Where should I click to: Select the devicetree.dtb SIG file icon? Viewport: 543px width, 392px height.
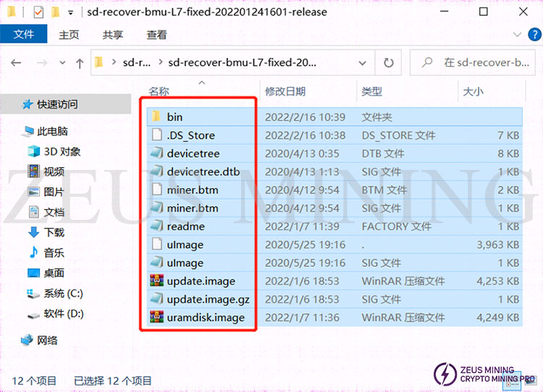coord(157,171)
